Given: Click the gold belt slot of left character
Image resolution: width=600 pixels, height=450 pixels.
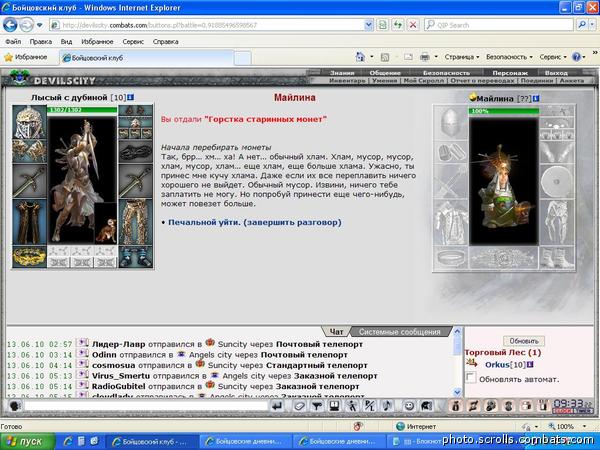Looking at the screenshot, I should [29, 257].
